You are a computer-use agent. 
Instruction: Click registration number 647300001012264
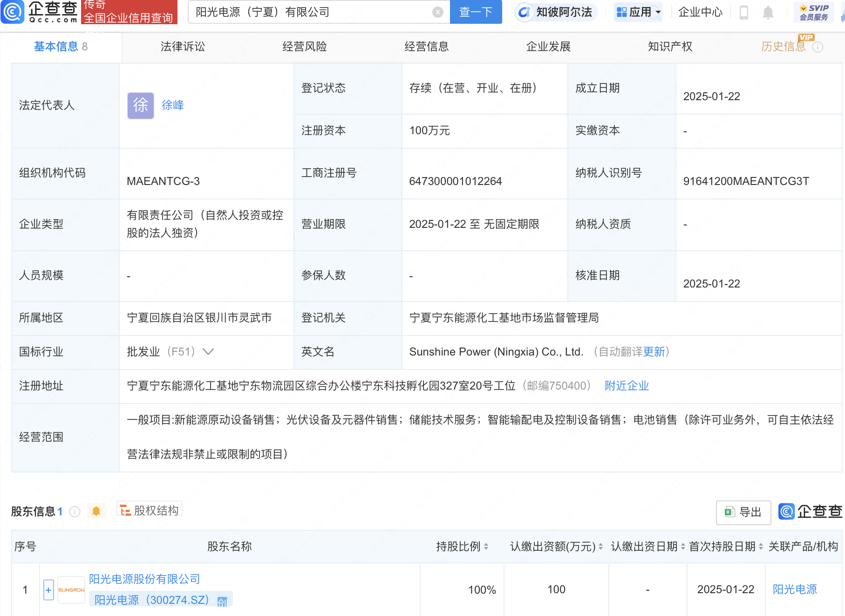tap(456, 181)
